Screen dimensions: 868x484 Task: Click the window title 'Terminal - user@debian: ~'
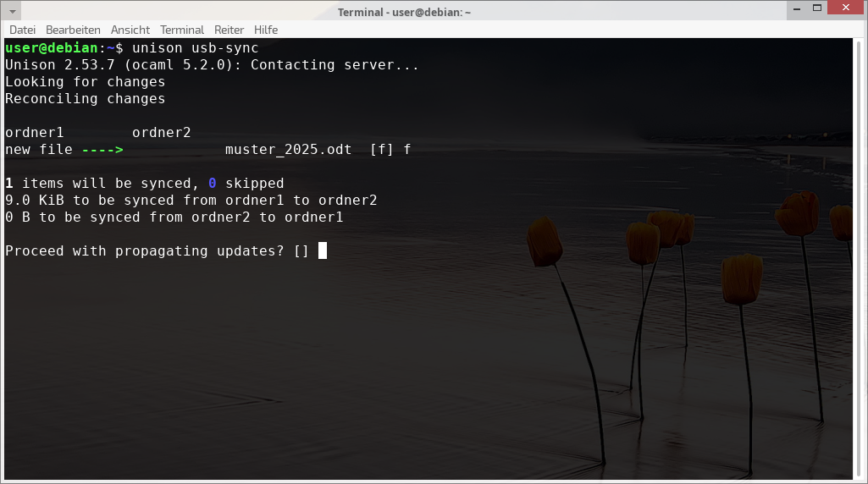(x=404, y=12)
